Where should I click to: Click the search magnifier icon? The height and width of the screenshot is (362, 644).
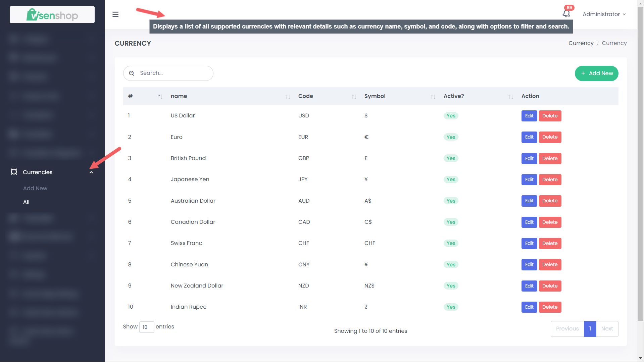[x=132, y=73]
